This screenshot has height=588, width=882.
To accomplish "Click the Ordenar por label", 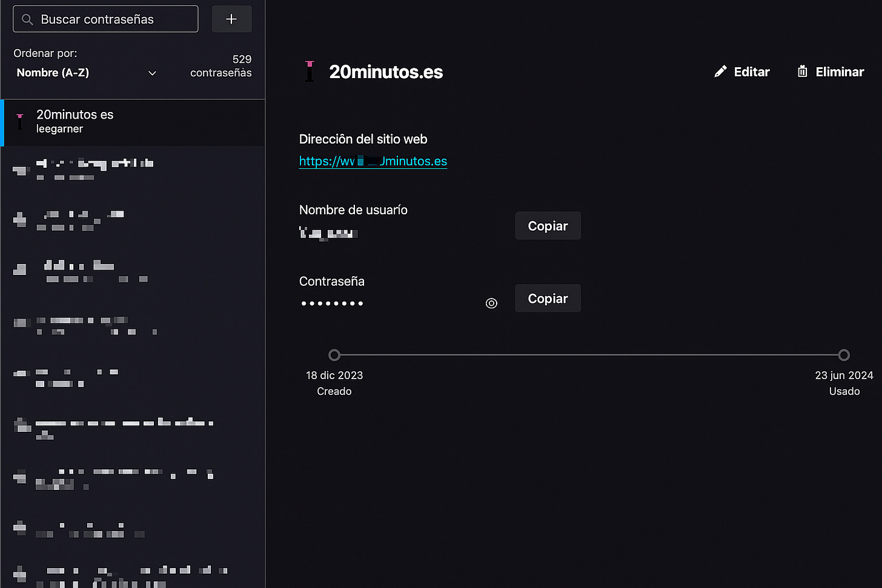I will point(45,53).
